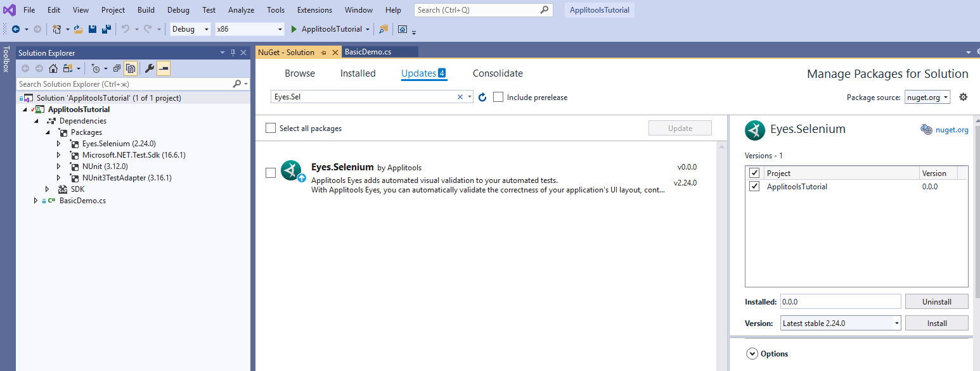Open the Extensions menu
Image resolution: width=980 pixels, height=371 pixels.
[314, 10]
